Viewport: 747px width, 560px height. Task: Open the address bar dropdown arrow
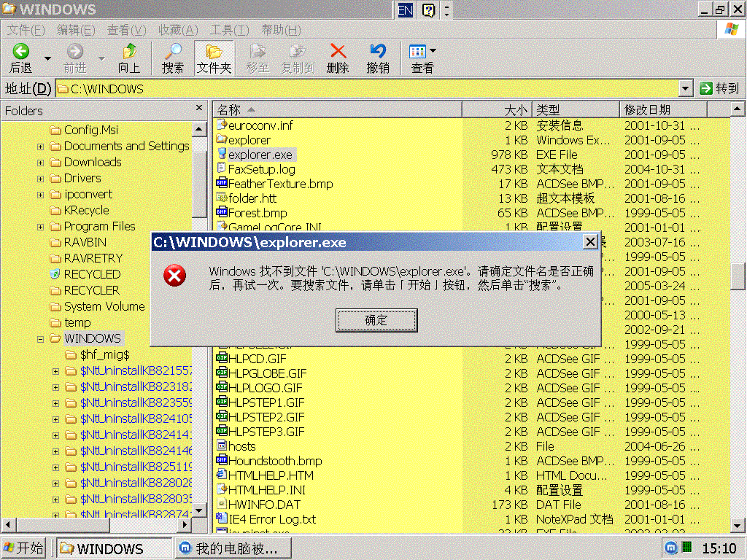[685, 88]
